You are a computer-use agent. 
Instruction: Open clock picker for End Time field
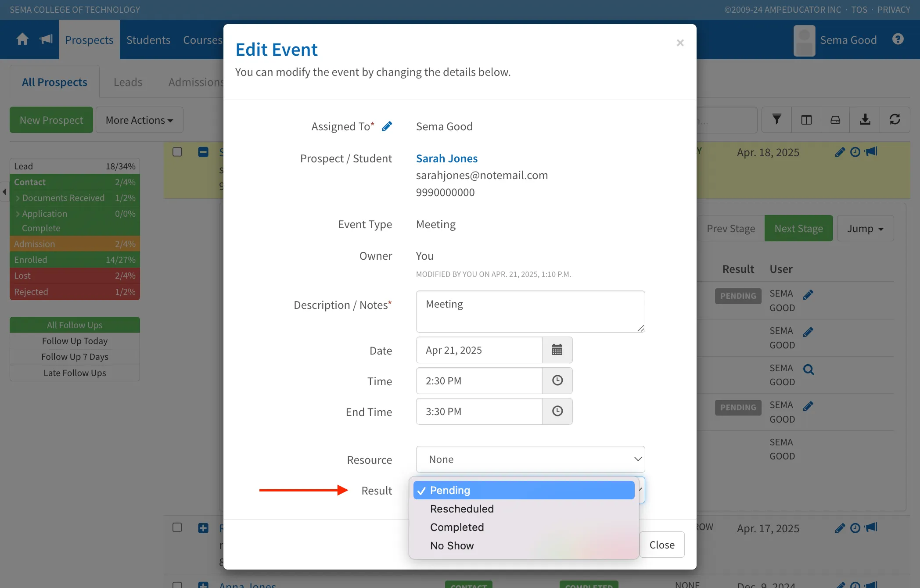point(557,411)
